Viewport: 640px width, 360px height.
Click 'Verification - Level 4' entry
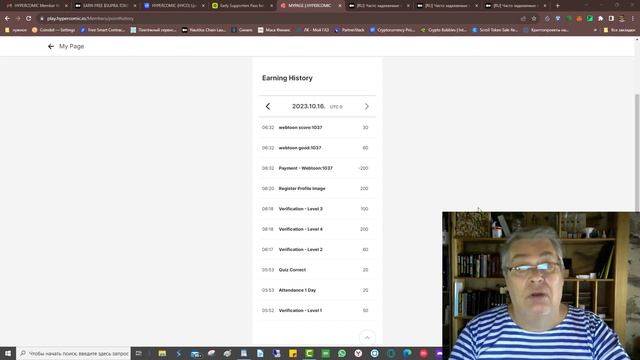(317, 229)
